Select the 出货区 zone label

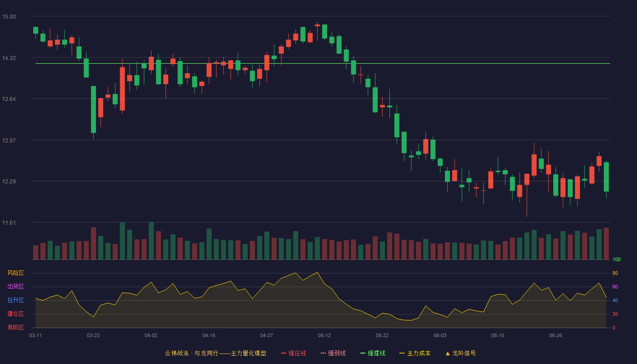click(15, 287)
